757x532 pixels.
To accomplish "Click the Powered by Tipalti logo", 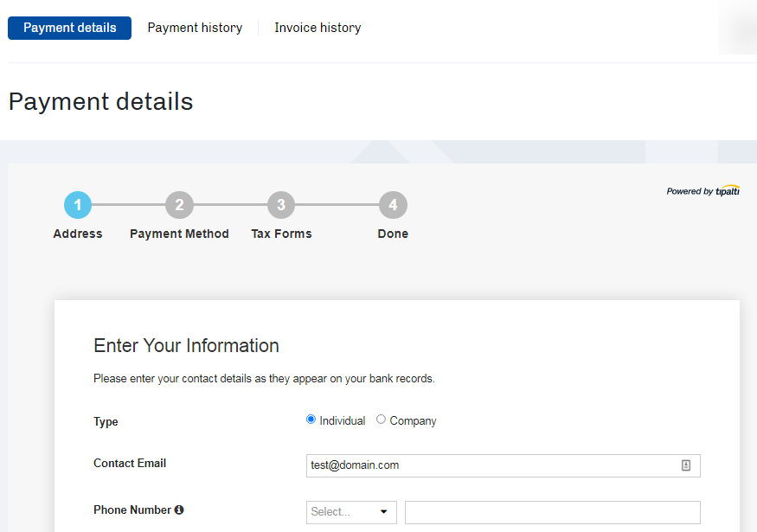I will [702, 191].
